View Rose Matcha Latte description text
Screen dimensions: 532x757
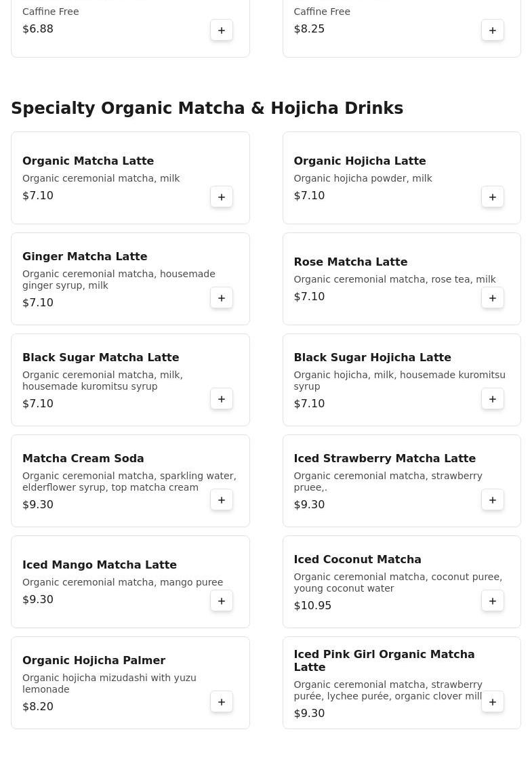[394, 279]
